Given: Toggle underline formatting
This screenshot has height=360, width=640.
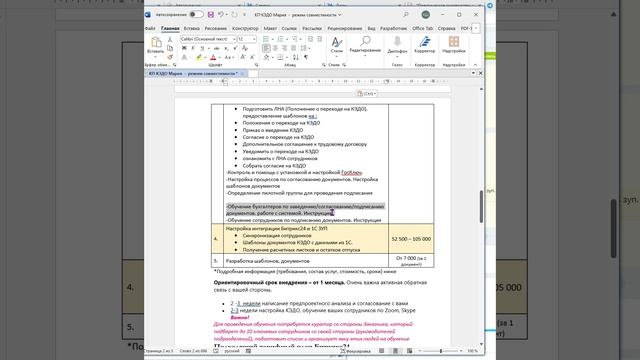Looking at the screenshot, I should [x=202, y=48].
